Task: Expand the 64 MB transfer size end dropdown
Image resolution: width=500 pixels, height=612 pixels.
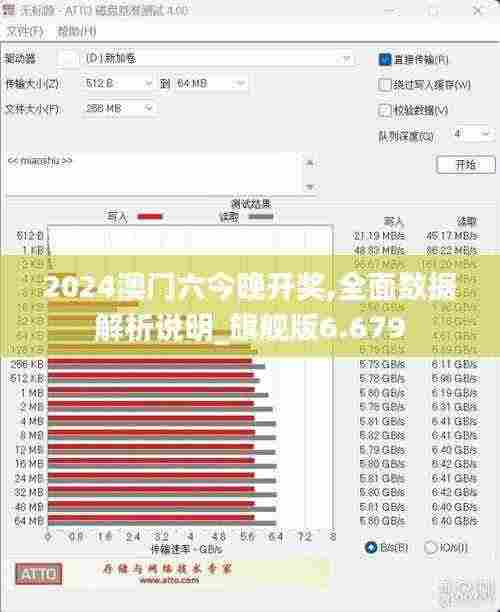Action: pyautogui.click(x=211, y=83)
